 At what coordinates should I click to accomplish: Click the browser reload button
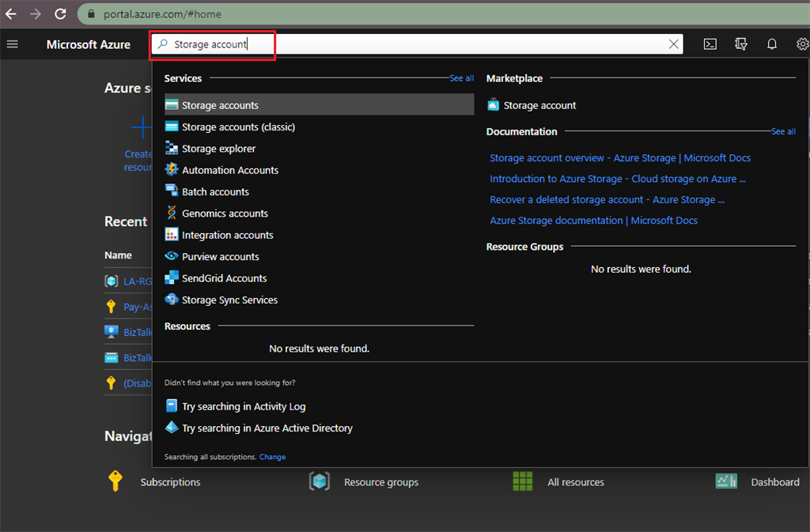pyautogui.click(x=60, y=13)
